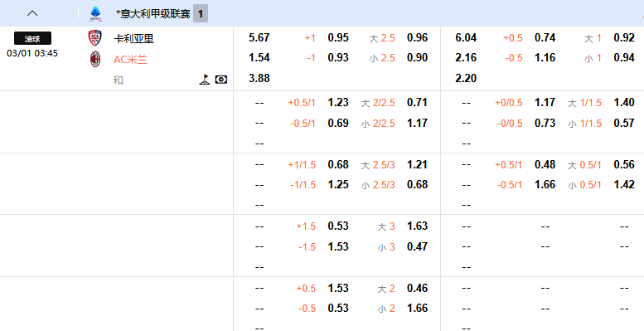
Task: Bet on half-time draw at 2.20
Action: point(466,78)
